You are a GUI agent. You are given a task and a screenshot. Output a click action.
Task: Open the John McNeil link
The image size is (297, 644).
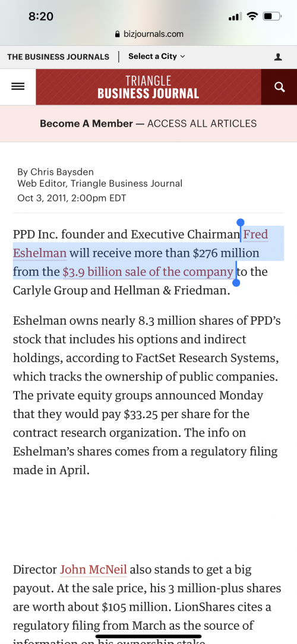(93, 570)
